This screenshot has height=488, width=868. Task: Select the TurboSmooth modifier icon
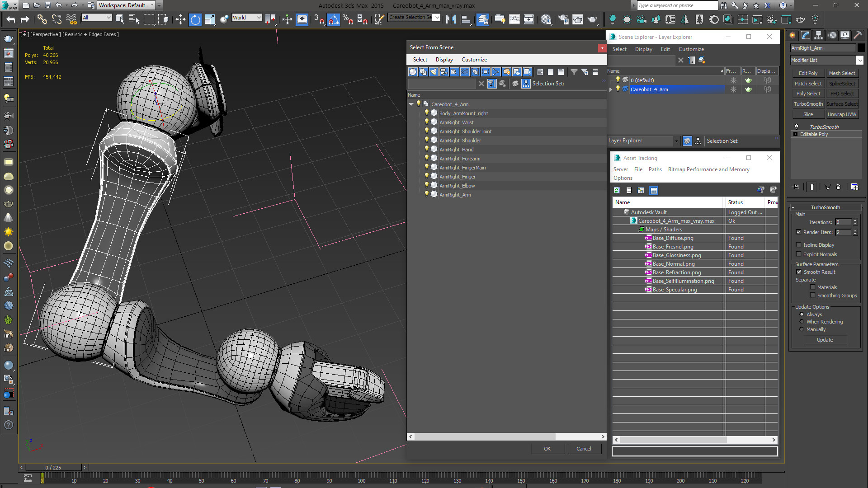coord(797,126)
